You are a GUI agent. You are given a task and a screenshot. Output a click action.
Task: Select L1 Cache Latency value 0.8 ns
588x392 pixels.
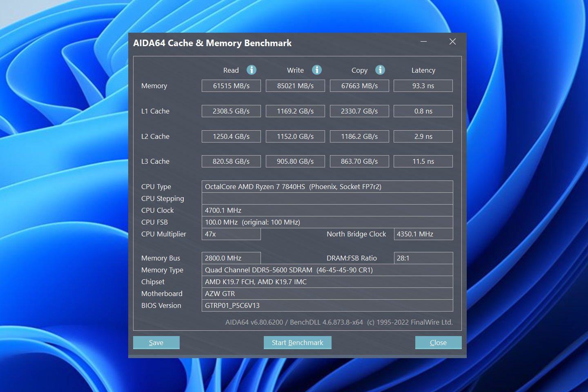[x=423, y=111]
